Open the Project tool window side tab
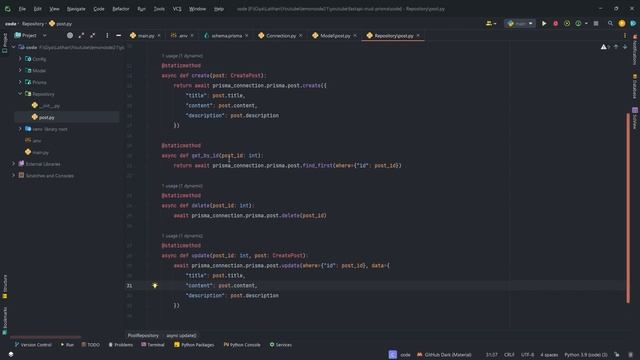Viewport: 640px width, 360px height. 4,43
